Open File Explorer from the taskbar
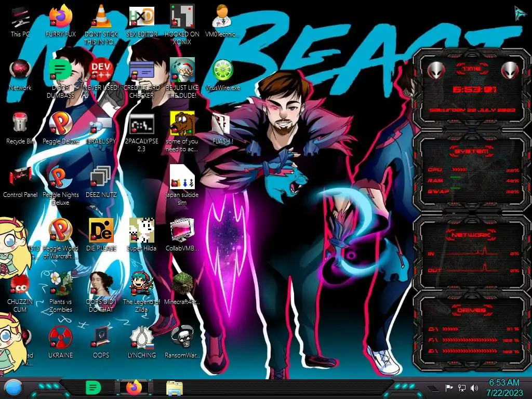This screenshot has width=532, height=399. coord(175,388)
